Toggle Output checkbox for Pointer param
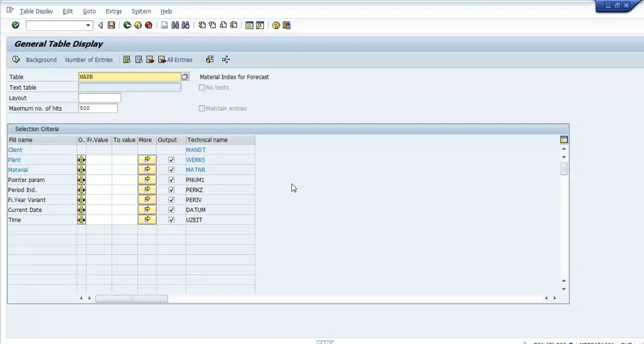Image resolution: width=644 pixels, height=344 pixels. [172, 180]
